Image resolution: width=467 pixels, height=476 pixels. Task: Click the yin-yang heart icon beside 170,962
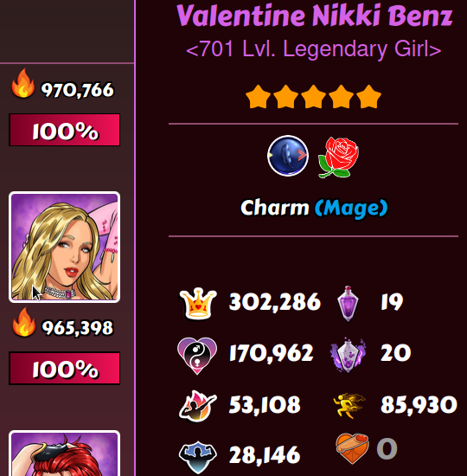(x=197, y=356)
